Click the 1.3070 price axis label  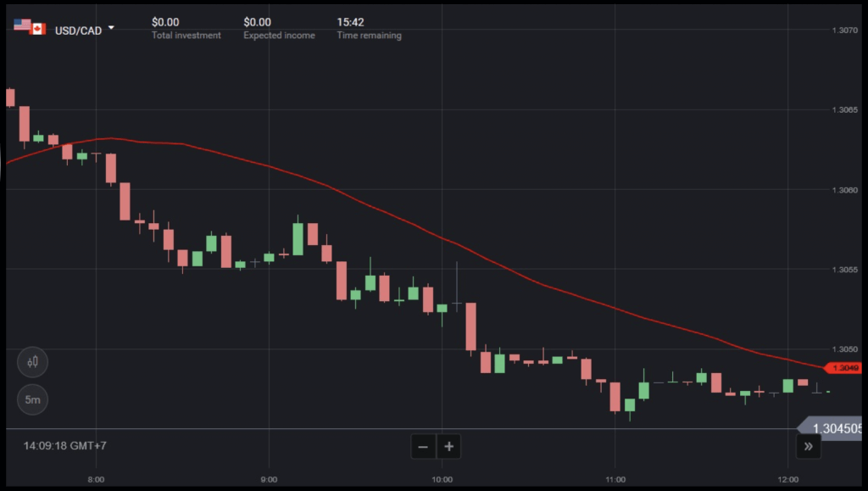[845, 30]
